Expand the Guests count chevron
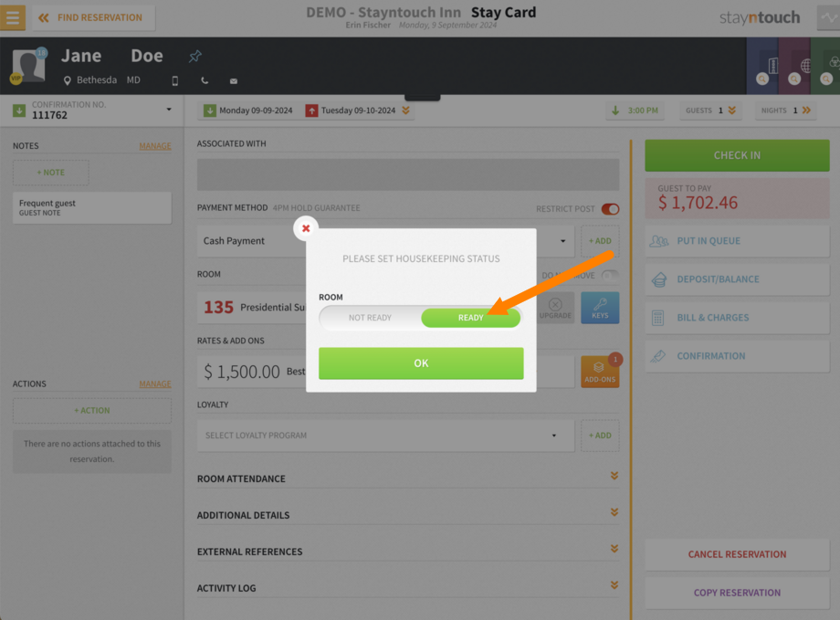Viewport: 840px width, 620px height. pyautogui.click(x=732, y=110)
